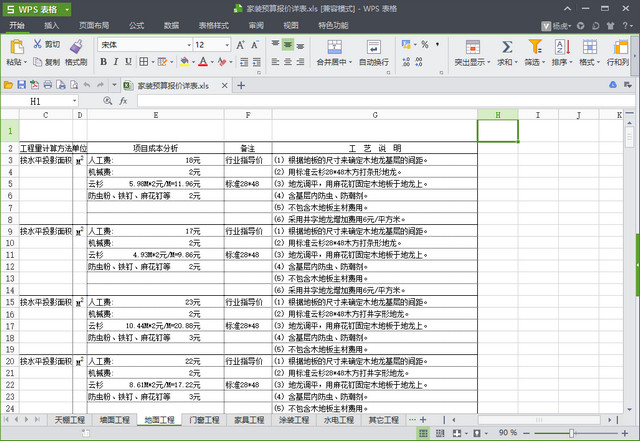The height and width of the screenshot is (441, 640).
Task: Open the Merge and Center dropdown arrow
Action: pyautogui.click(x=350, y=62)
